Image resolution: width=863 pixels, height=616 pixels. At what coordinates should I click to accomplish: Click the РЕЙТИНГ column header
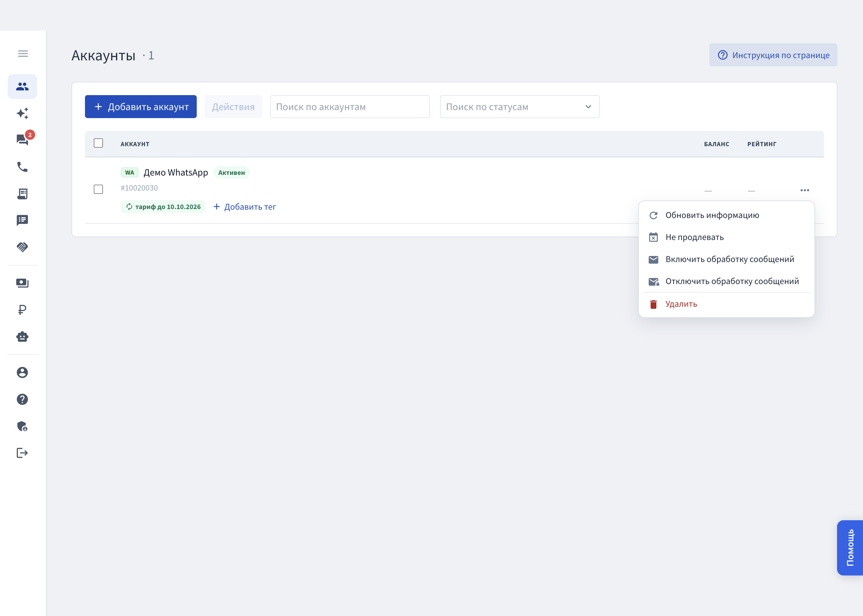click(762, 144)
